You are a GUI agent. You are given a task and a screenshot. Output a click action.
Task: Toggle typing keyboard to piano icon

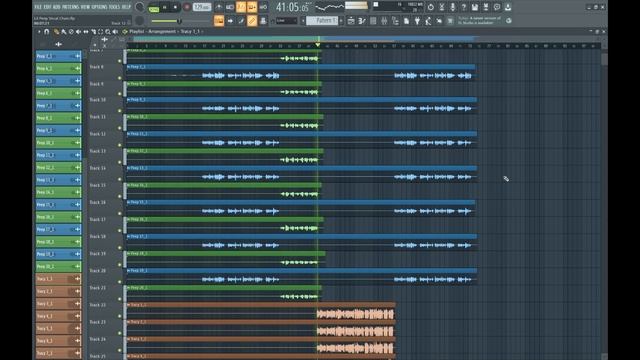point(219,20)
